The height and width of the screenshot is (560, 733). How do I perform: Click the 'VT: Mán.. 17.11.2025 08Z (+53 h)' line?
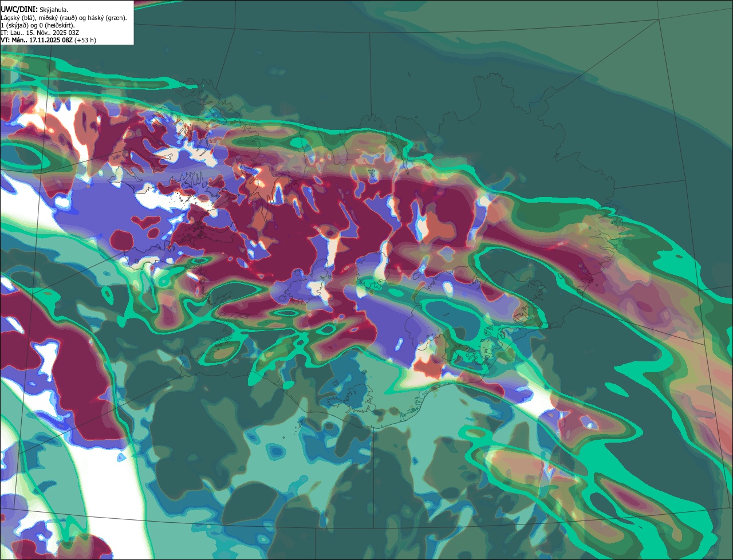(x=49, y=40)
